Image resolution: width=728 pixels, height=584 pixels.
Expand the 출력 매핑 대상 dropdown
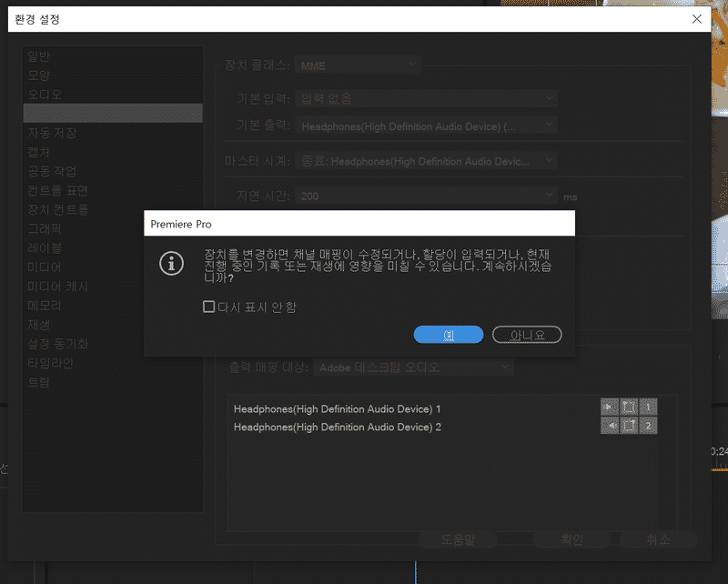coord(413,368)
